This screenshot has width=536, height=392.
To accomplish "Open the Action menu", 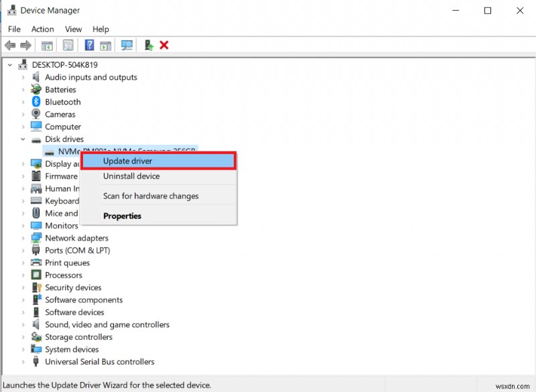I will click(x=43, y=29).
